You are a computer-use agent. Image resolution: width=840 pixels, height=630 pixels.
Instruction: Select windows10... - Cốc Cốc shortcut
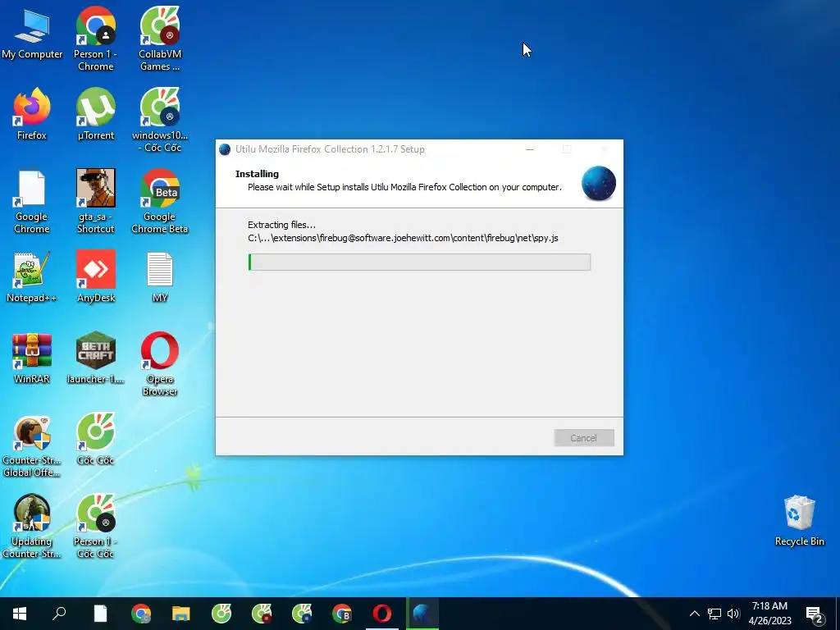160,120
